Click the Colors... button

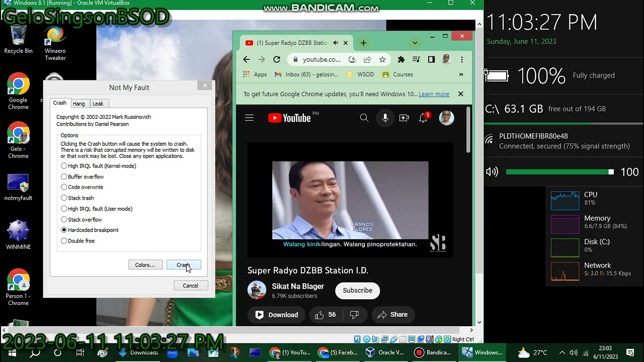pyautogui.click(x=145, y=265)
